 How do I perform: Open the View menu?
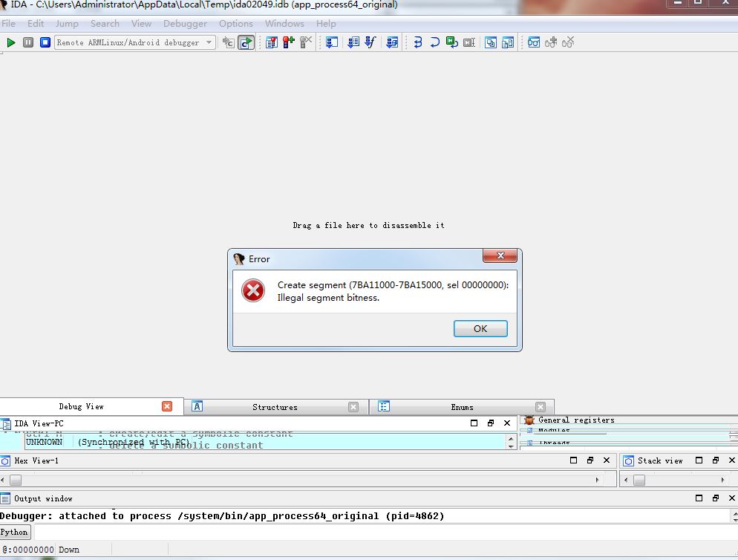141,24
